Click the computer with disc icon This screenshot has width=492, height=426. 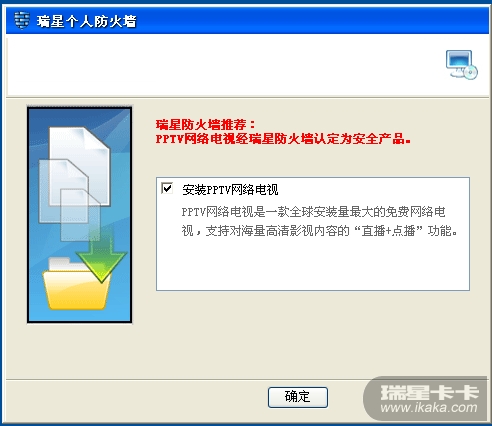[x=462, y=65]
